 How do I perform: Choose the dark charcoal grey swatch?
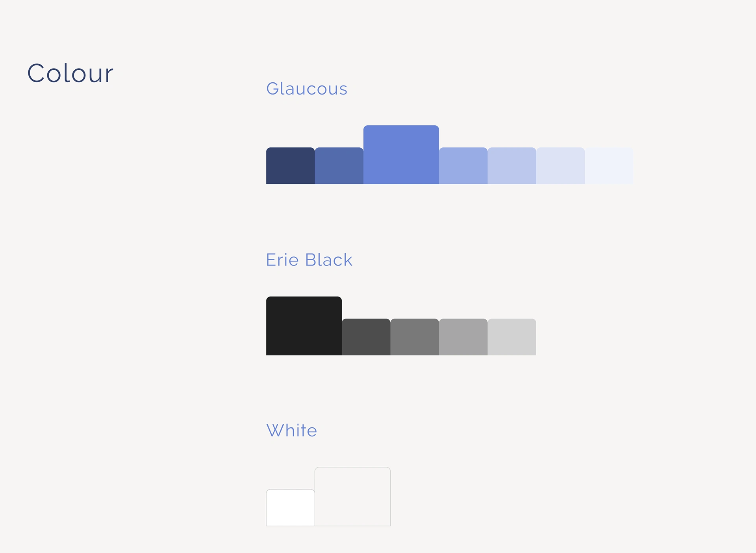tap(366, 337)
